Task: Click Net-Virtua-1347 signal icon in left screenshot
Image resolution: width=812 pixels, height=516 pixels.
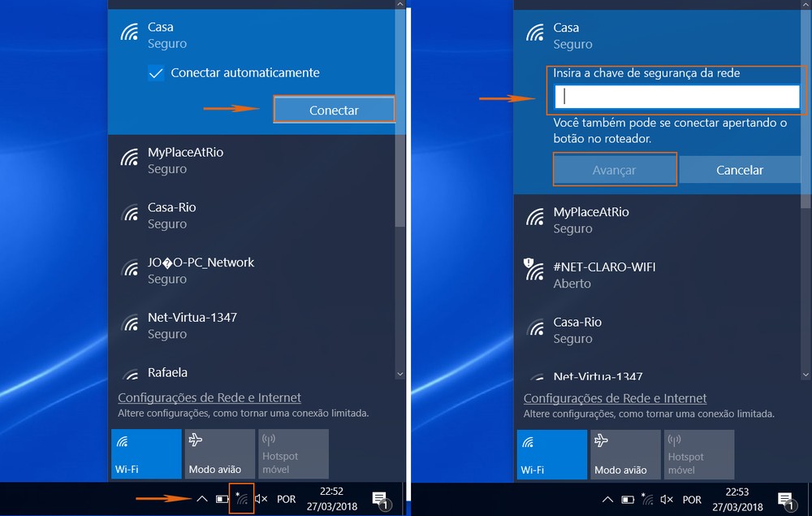Action: tap(129, 323)
